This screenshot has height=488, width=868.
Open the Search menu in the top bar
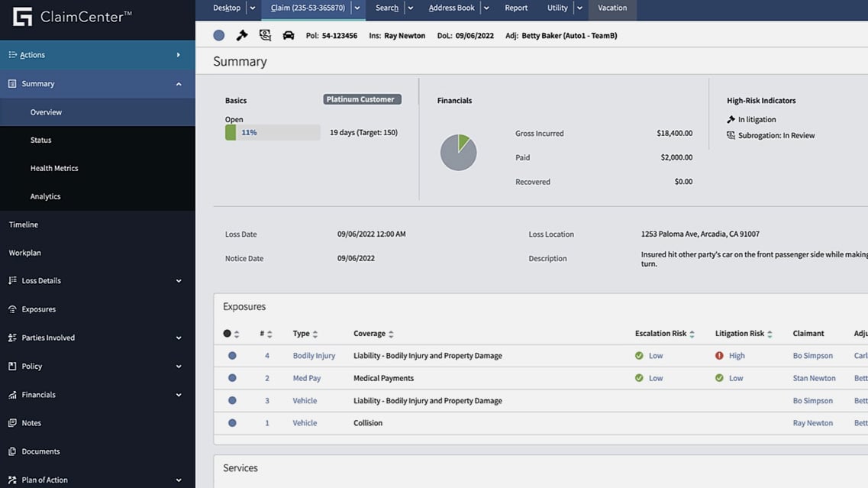coord(386,8)
